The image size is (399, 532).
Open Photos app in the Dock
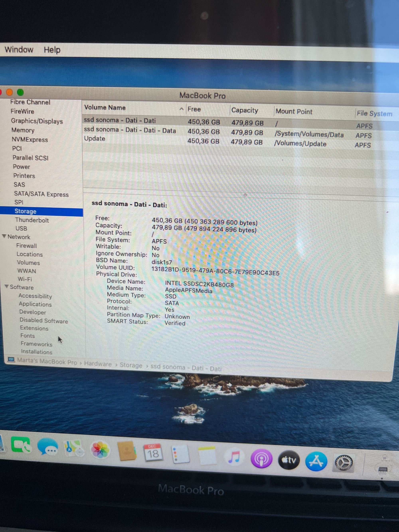pyautogui.click(x=100, y=450)
